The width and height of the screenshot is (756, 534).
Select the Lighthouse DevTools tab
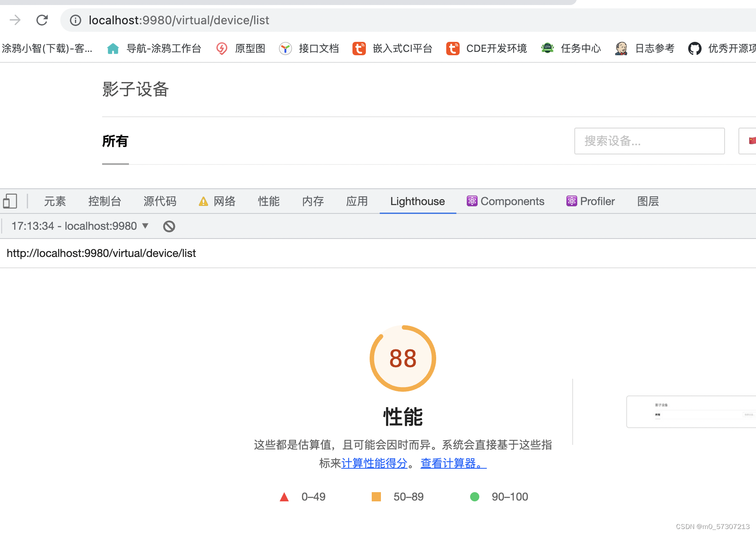[418, 201]
